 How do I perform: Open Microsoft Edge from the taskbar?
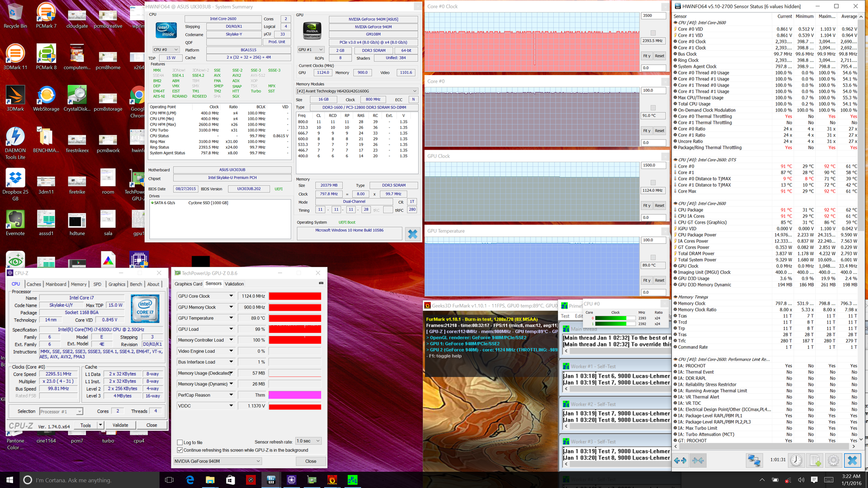point(190,480)
